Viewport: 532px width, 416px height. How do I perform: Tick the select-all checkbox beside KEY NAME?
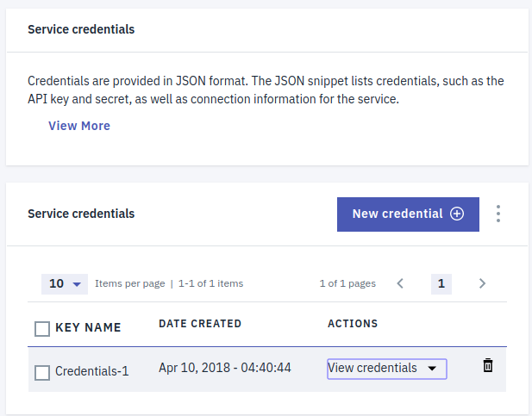pos(42,328)
